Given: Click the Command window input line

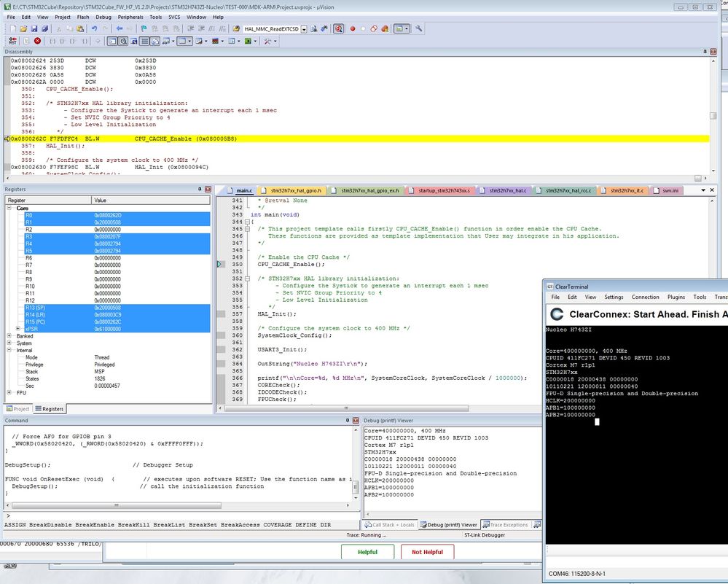Looking at the screenshot, I should click(181, 515).
